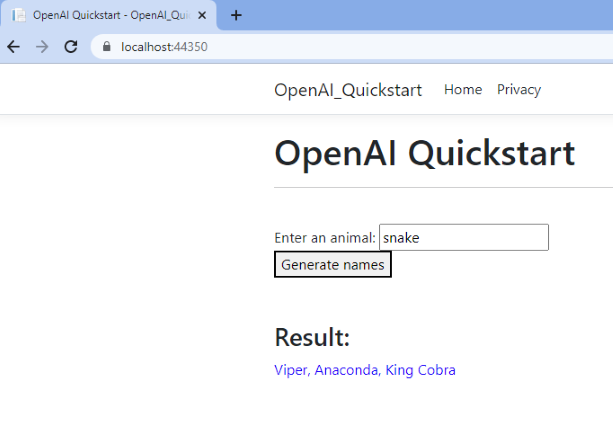This screenshot has height=427, width=613.
Task: Close the OpenAI Quickstart browser tab
Action: click(202, 15)
